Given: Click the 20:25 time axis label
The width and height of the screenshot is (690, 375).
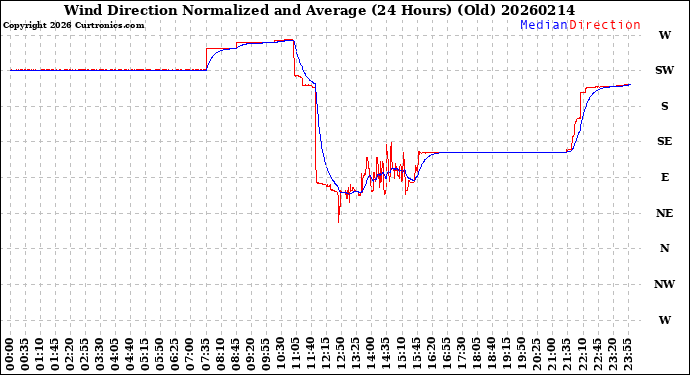Looking at the screenshot, I should (x=536, y=355).
